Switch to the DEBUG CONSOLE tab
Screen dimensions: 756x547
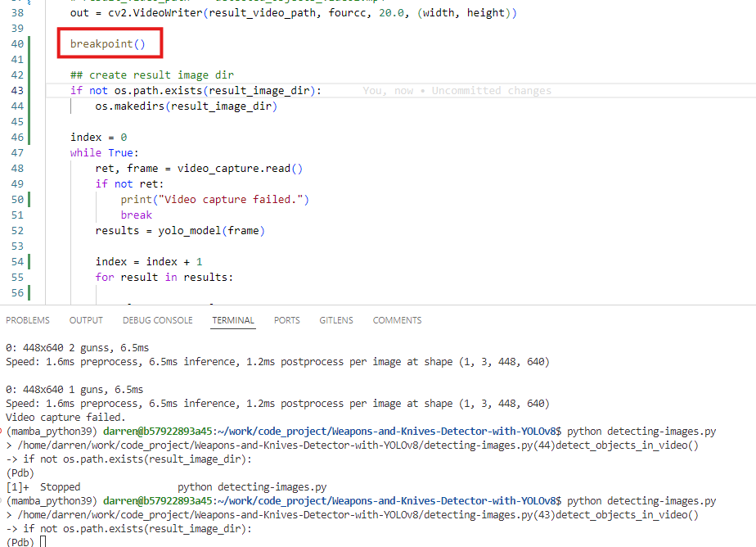[157, 320]
